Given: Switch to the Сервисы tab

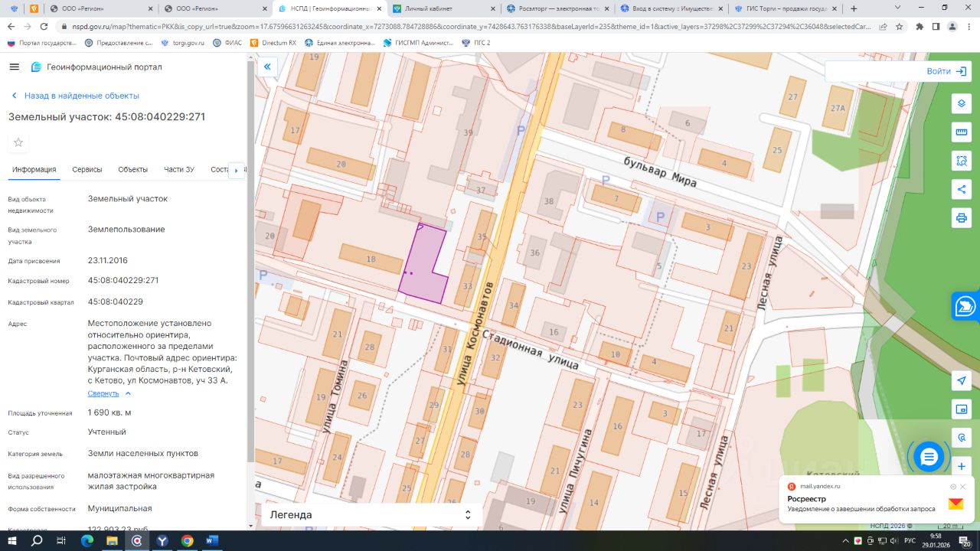Looking at the screenshot, I should click(87, 170).
